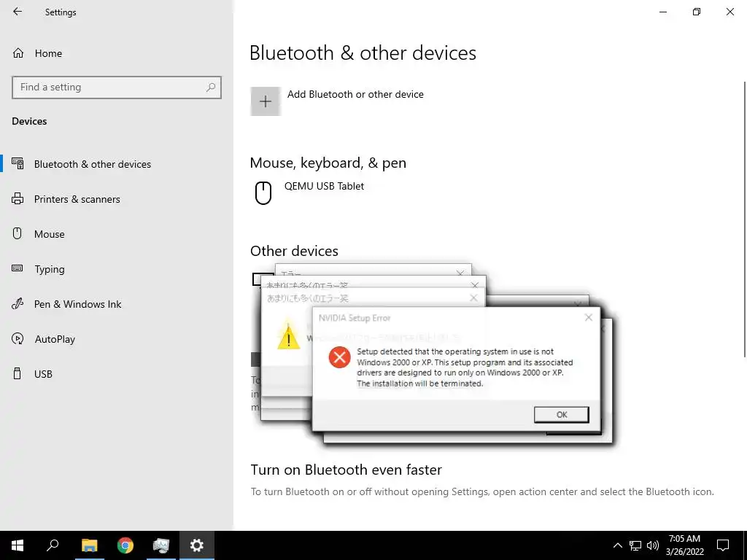Click the Bluetooth & other devices sidebar icon
747x560 pixels.
coord(18,163)
